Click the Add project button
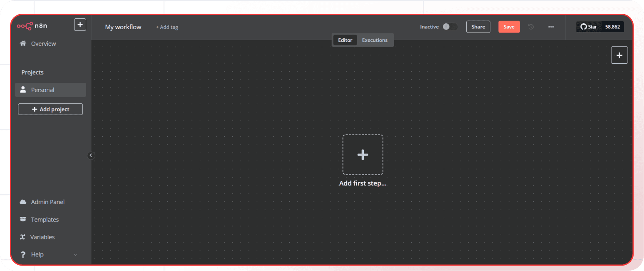 click(x=50, y=109)
